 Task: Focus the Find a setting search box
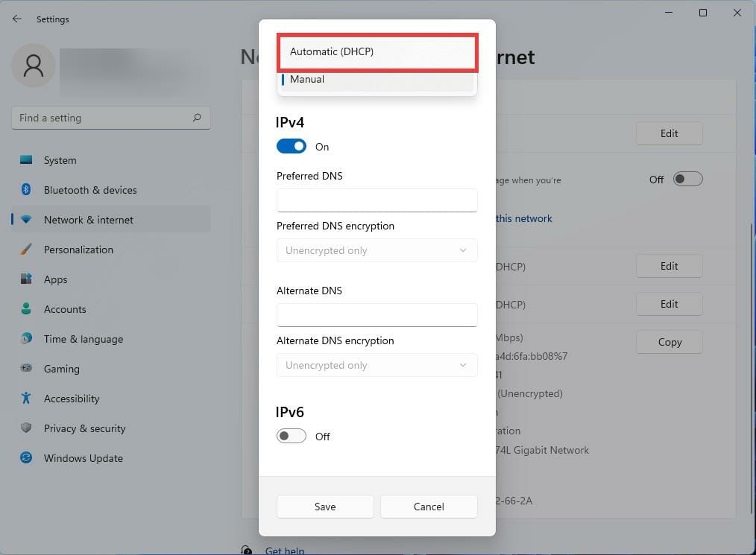[x=111, y=118]
